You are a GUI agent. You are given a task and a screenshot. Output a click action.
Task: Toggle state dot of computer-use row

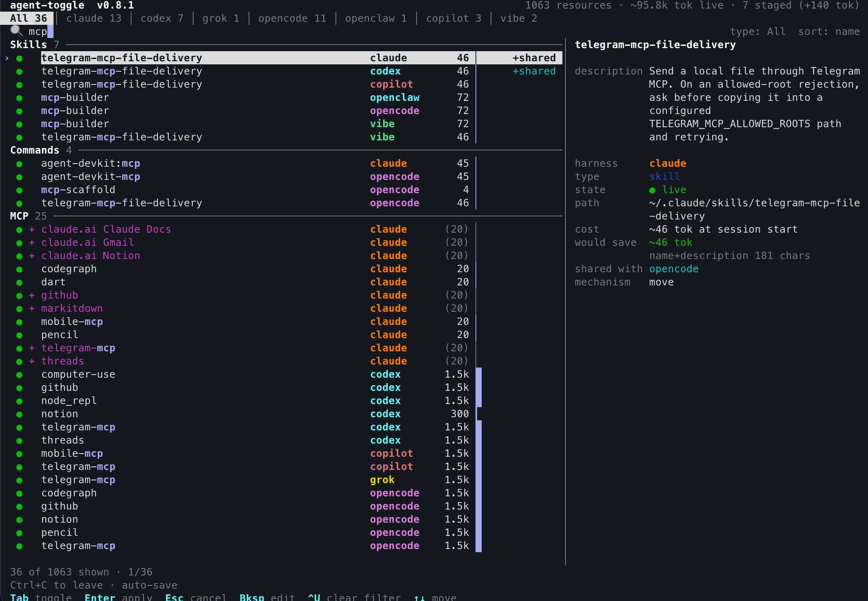(19, 375)
